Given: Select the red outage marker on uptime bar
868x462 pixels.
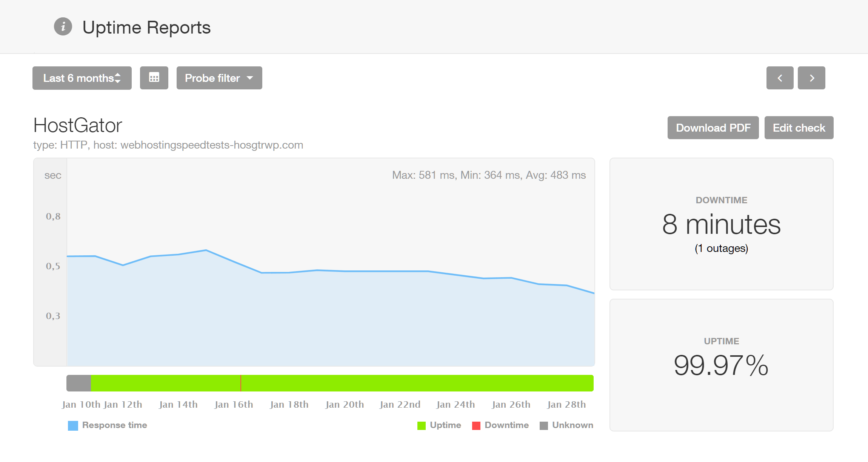Looking at the screenshot, I should (241, 383).
